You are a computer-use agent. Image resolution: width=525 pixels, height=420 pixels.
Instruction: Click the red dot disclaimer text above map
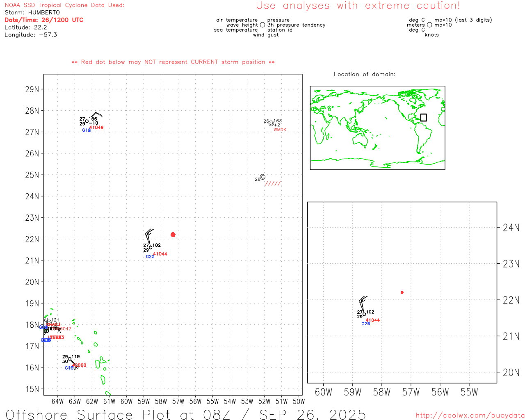coord(173,62)
